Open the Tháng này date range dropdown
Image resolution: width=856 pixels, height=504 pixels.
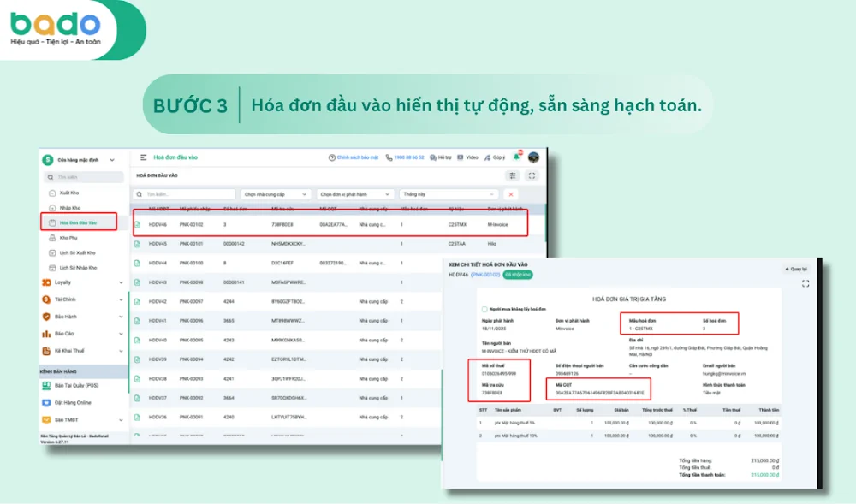[x=449, y=194]
